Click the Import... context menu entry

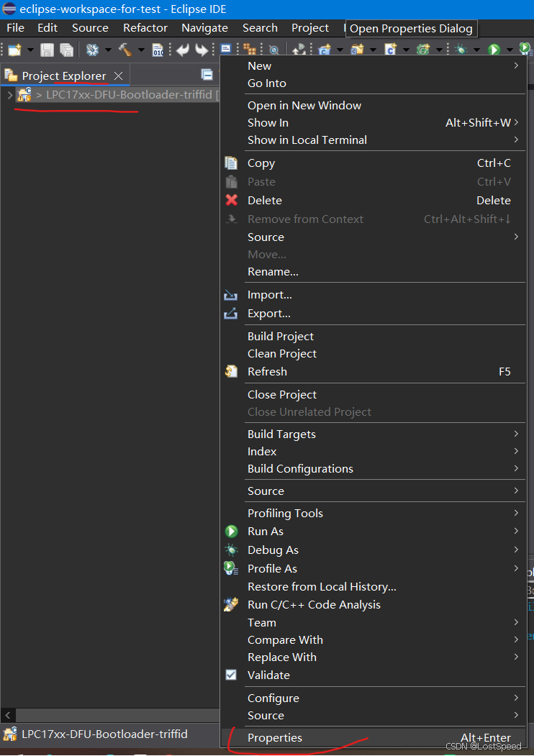tap(373, 295)
